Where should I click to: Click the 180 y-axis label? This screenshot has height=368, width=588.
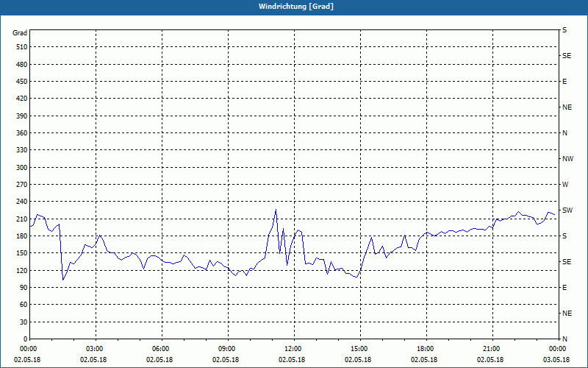tap(22, 236)
